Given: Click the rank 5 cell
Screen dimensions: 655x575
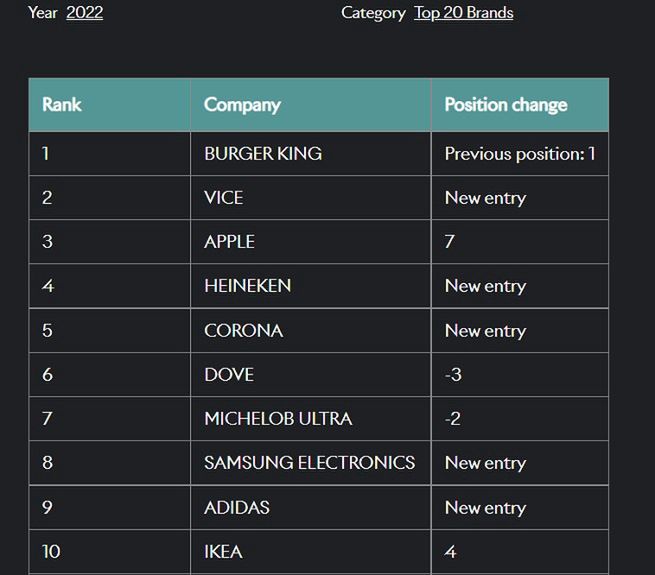Looking at the screenshot, I should pyautogui.click(x=47, y=330).
